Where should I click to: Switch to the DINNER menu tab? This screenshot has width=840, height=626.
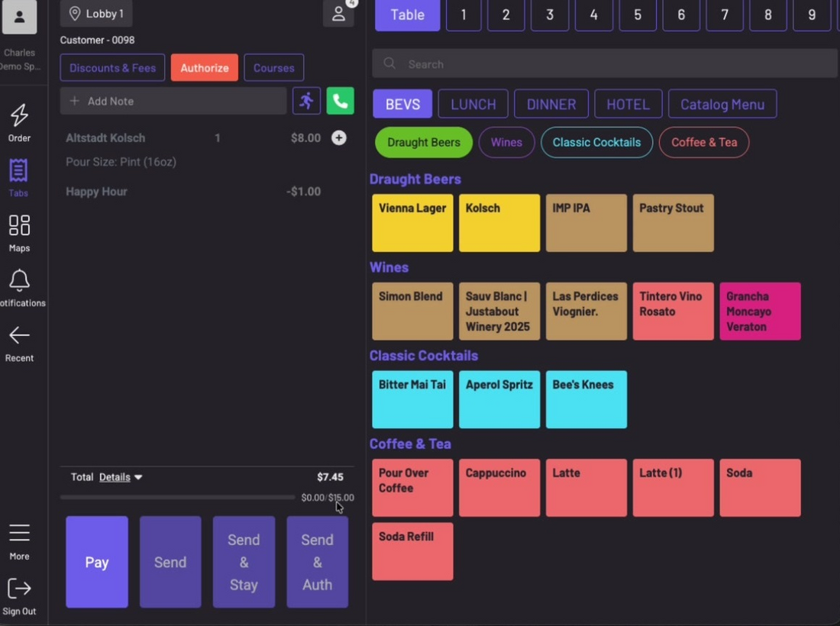[551, 104]
